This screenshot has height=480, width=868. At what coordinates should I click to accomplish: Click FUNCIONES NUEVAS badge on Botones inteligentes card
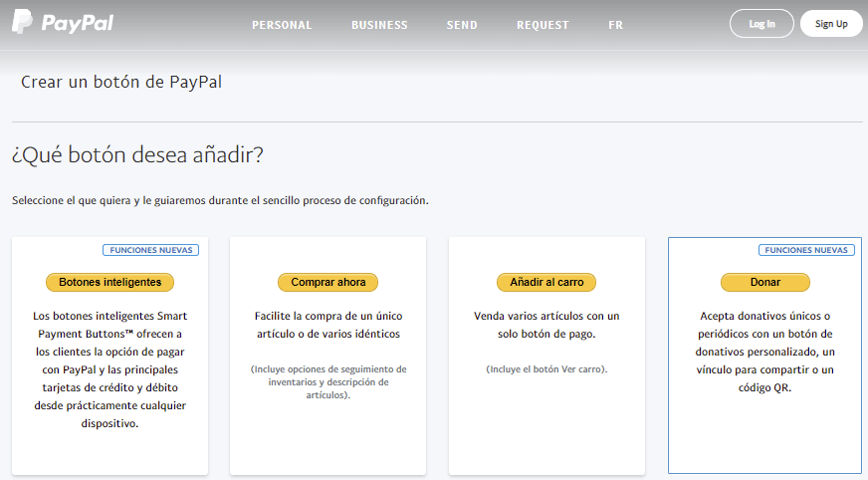pos(150,250)
